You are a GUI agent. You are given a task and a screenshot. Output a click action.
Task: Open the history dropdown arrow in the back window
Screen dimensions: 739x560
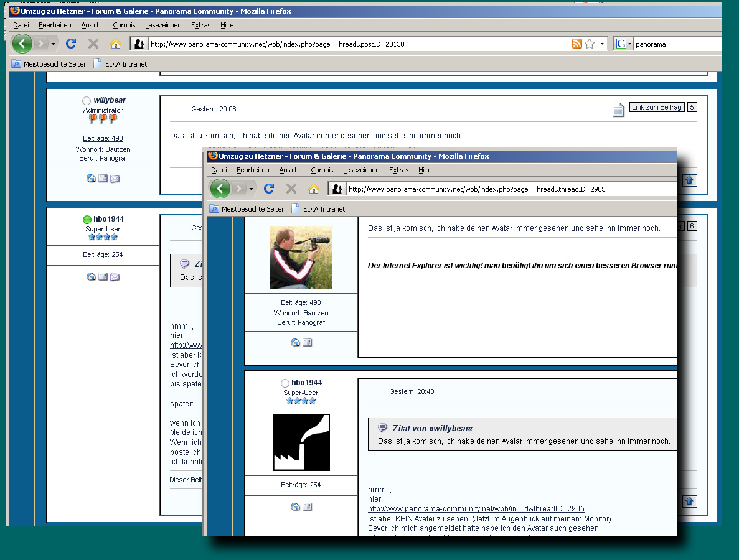(53, 44)
